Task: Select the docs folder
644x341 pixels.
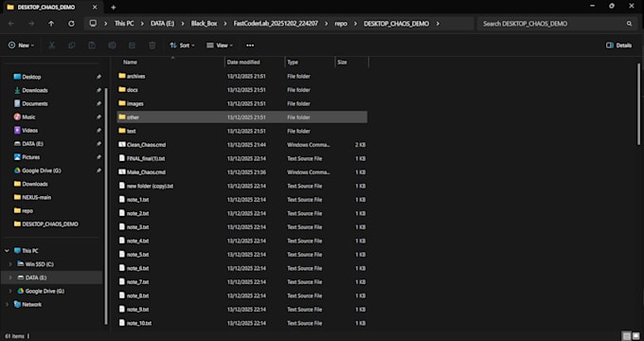Action: coord(242,90)
